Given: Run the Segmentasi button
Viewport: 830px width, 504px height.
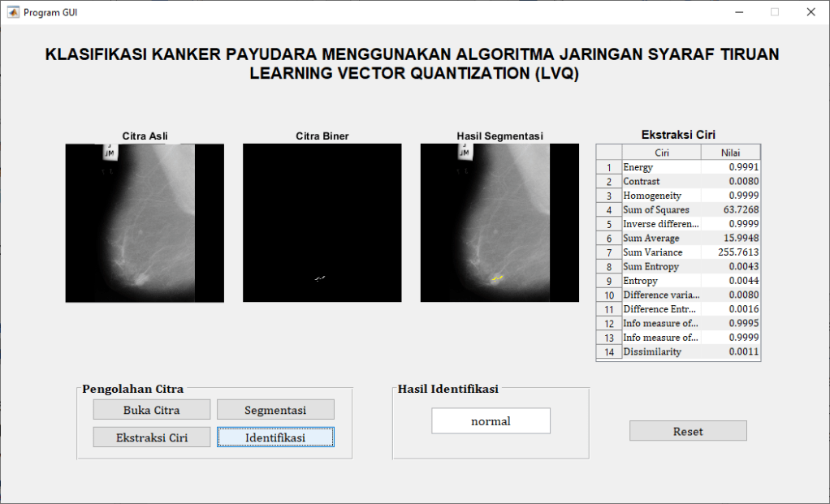Looking at the screenshot, I should pos(275,410).
